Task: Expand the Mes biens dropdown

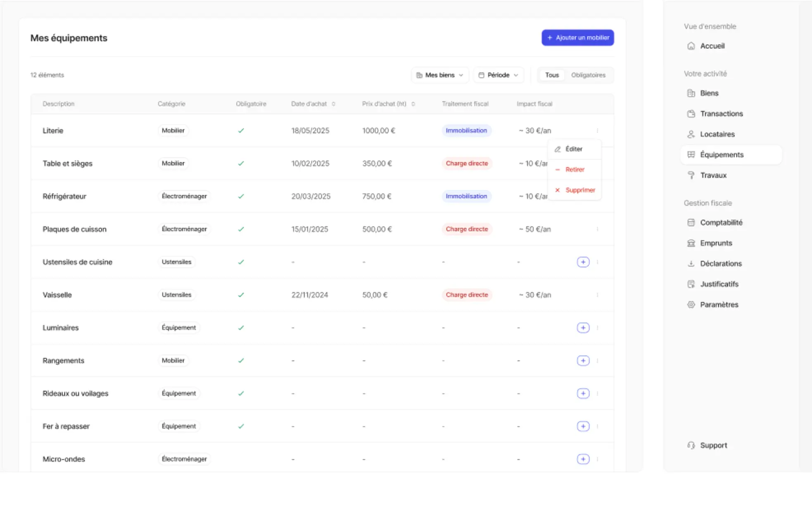Action: tap(440, 75)
